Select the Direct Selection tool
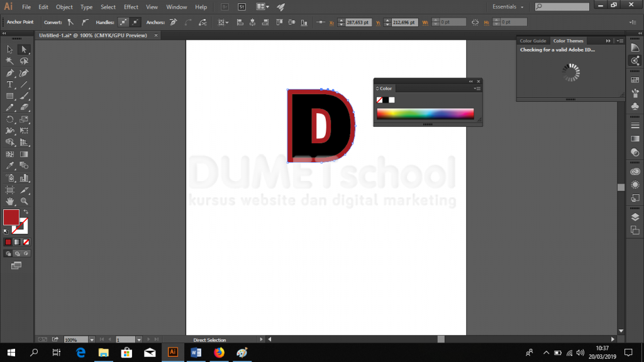The height and width of the screenshot is (362, 644). coord(24,49)
